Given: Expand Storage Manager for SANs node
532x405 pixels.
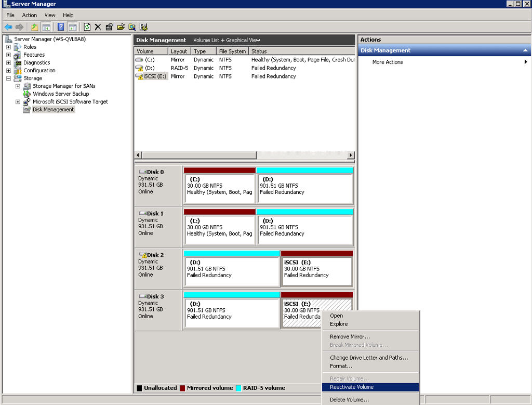Looking at the screenshot, I should point(18,86).
